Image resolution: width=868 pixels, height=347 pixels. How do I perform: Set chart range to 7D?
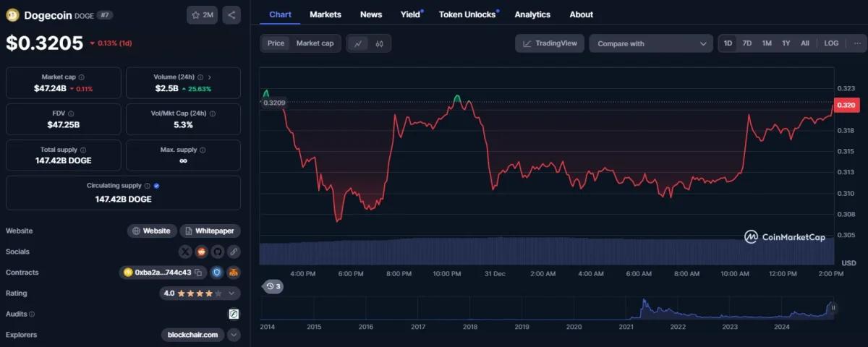click(747, 43)
